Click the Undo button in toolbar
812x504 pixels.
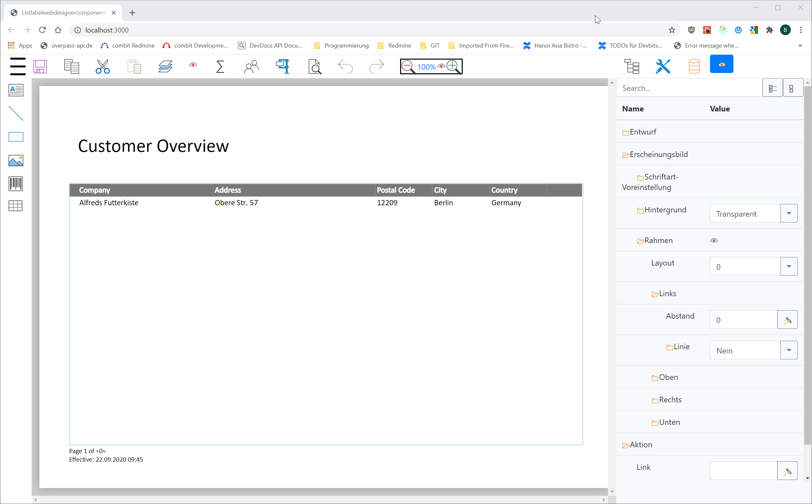pyautogui.click(x=345, y=66)
